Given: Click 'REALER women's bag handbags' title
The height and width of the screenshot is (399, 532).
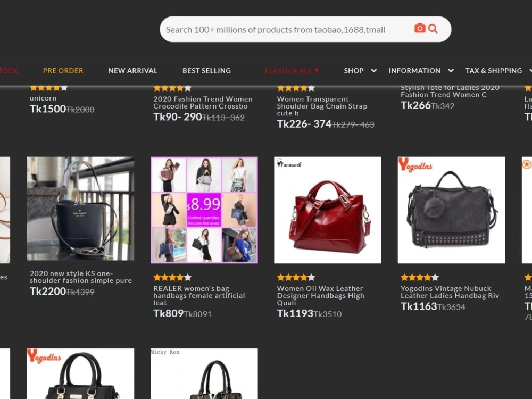Looking at the screenshot, I should pyautogui.click(x=199, y=295).
